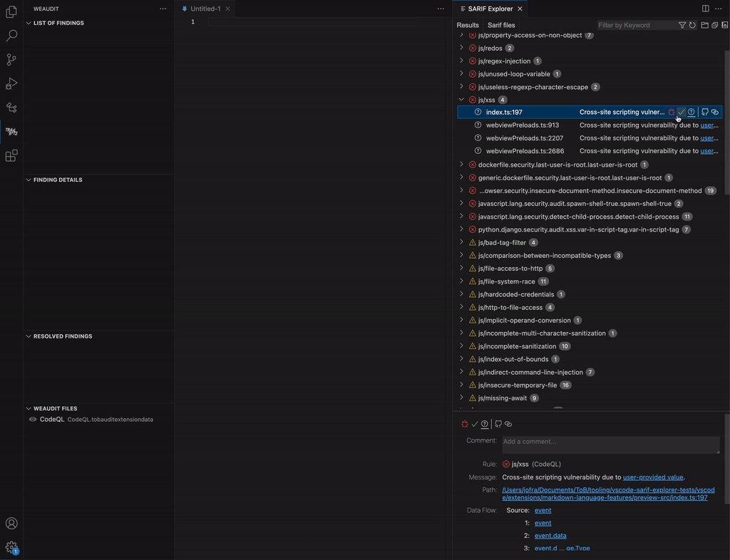Viewport: 730px width, 560px height.
Task: Collapse the List of Findings section
Action: tap(29, 23)
